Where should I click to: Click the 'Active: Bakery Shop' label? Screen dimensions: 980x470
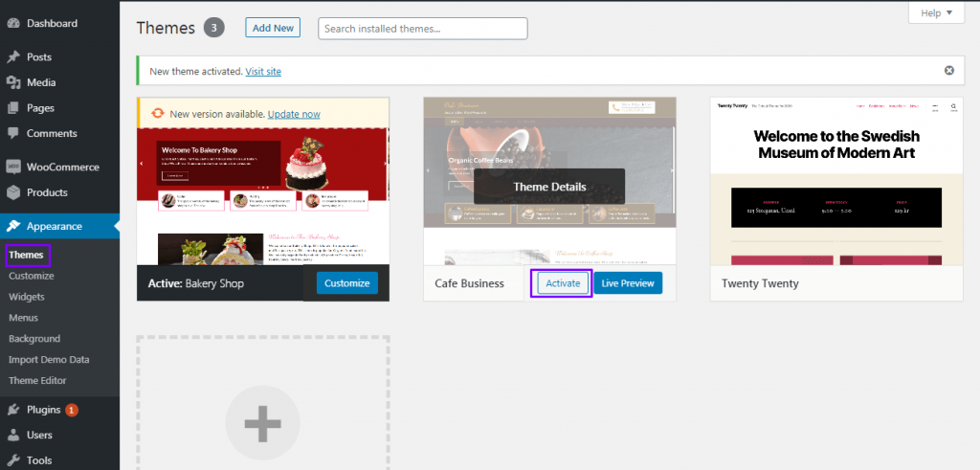[x=195, y=283]
